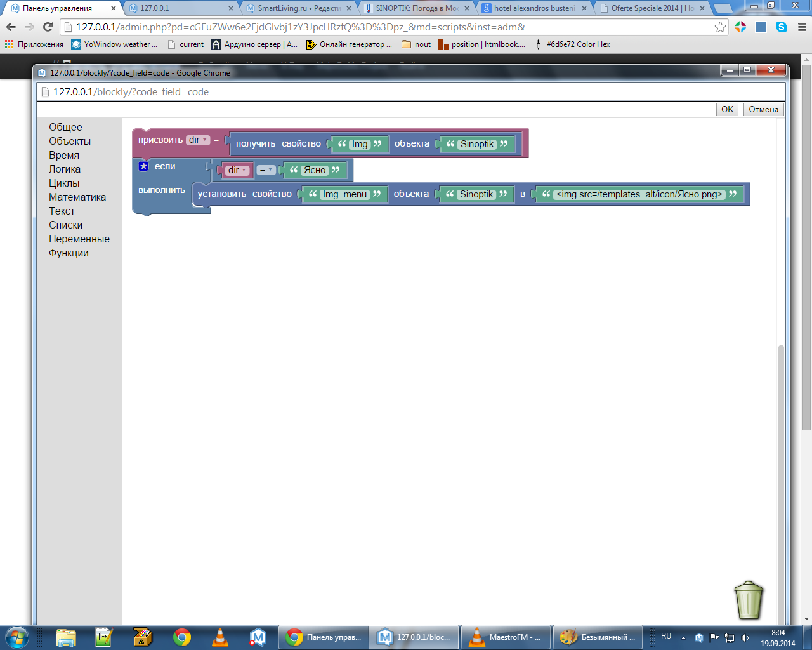This screenshot has height=650, width=812.
Task: Click the popup address bar with blockly URL
Action: click(x=411, y=91)
